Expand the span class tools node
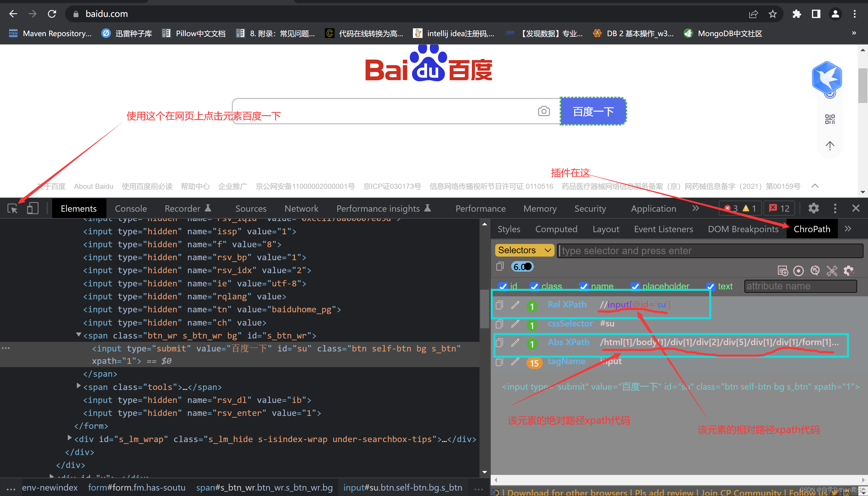Viewport: 868px width, 496px height. (x=79, y=386)
